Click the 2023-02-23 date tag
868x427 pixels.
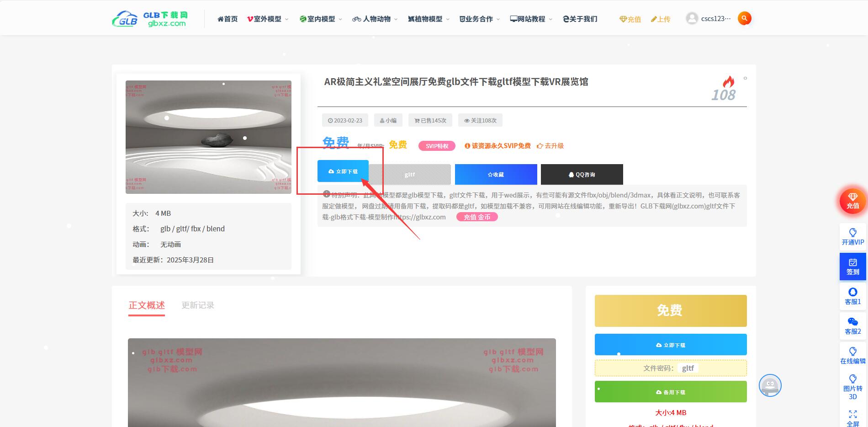345,120
